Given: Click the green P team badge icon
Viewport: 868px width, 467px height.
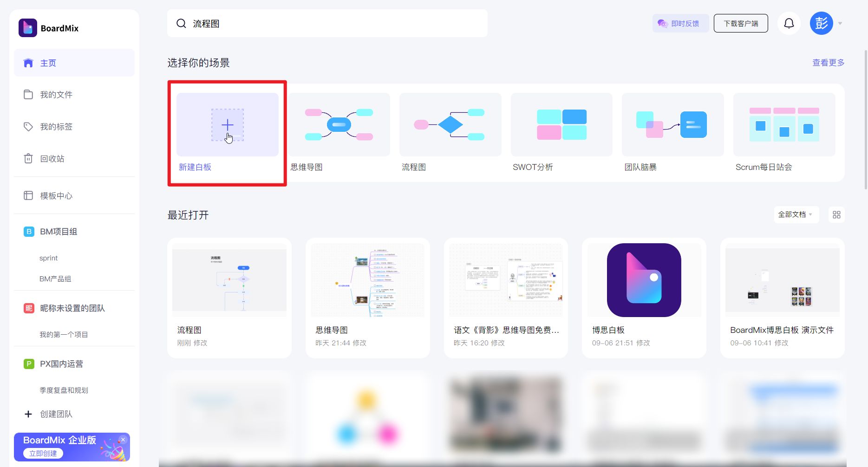Looking at the screenshot, I should (29, 363).
